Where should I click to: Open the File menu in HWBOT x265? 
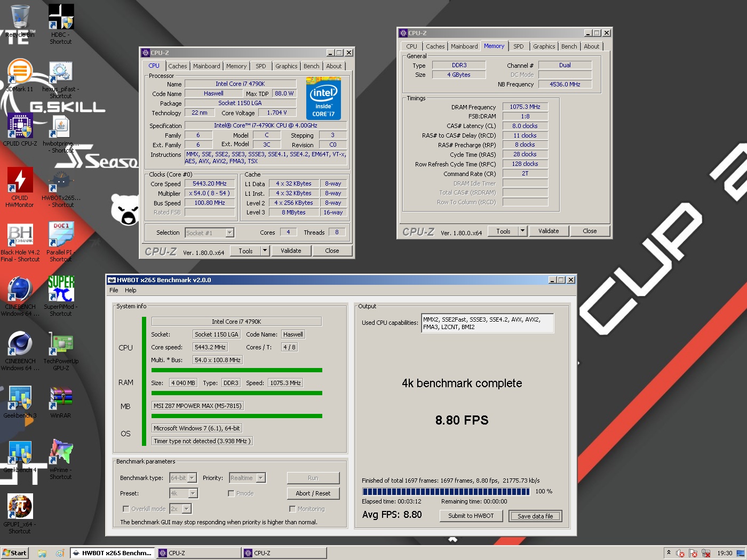point(114,290)
